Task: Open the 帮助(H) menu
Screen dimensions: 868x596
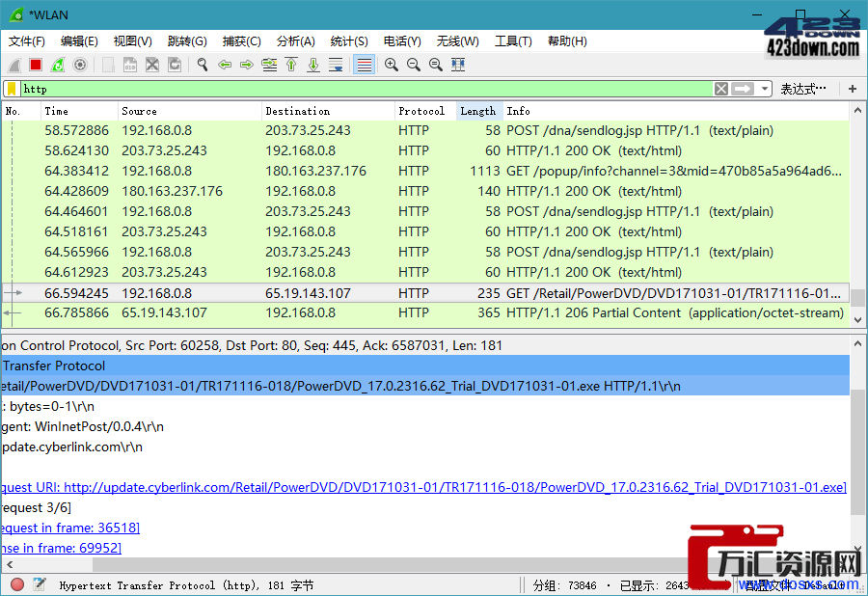Action: [567, 41]
